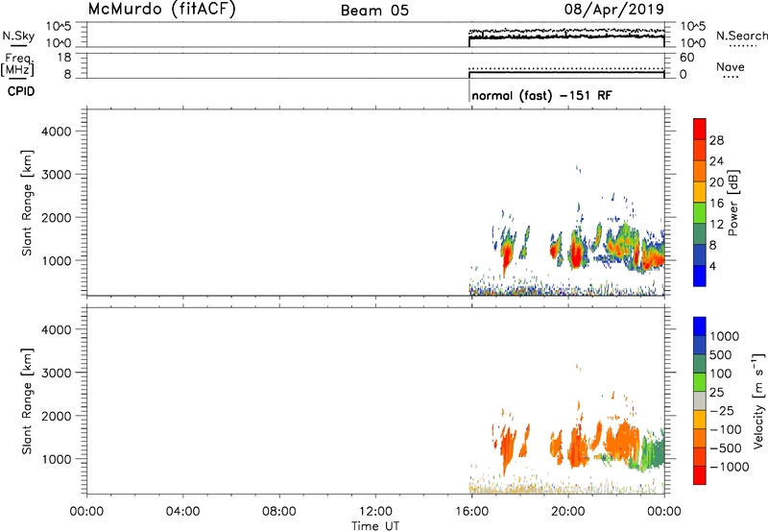Viewport: 768px width, 532px height.
Task: Click the 16:00 time axis tick label
Action: coord(471,512)
